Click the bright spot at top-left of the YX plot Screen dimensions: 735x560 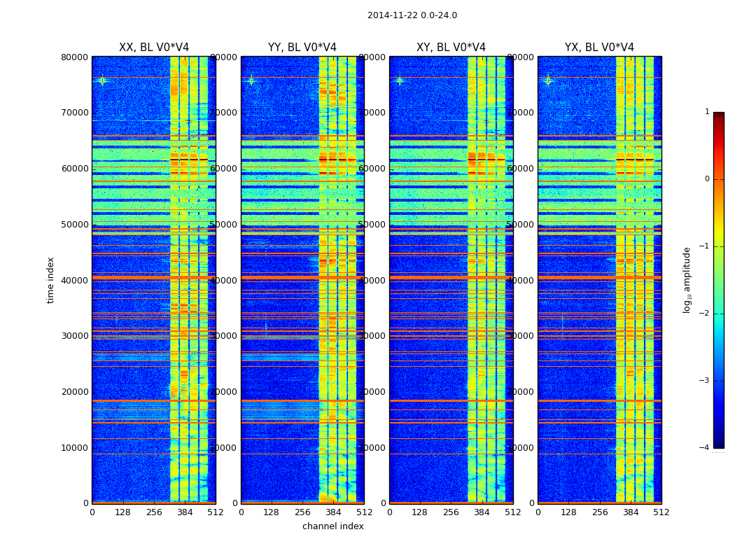[548, 80]
